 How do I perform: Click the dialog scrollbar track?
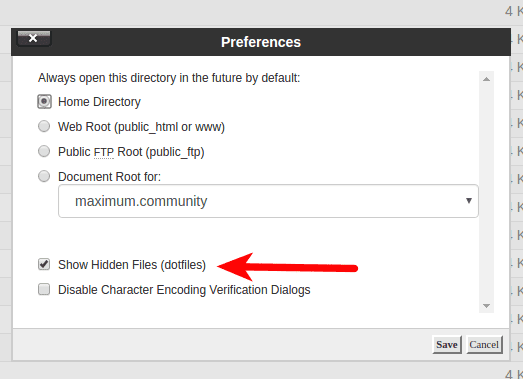pyautogui.click(x=487, y=193)
